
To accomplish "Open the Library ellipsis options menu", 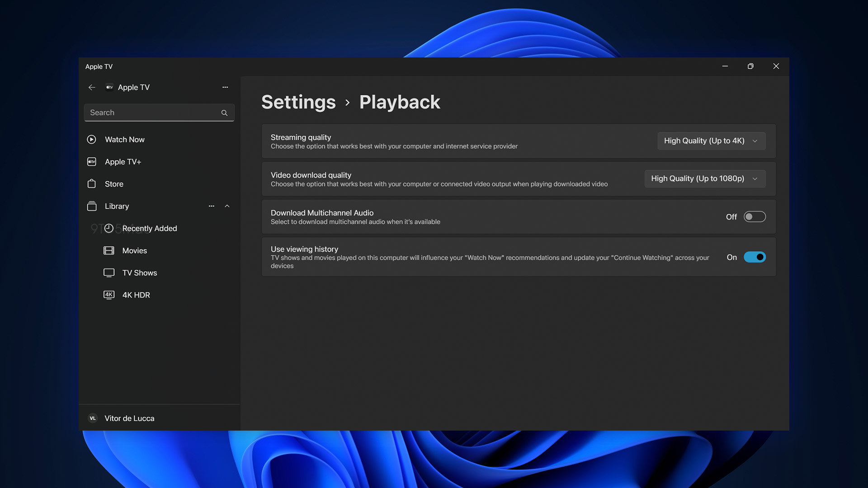I will (x=211, y=206).
